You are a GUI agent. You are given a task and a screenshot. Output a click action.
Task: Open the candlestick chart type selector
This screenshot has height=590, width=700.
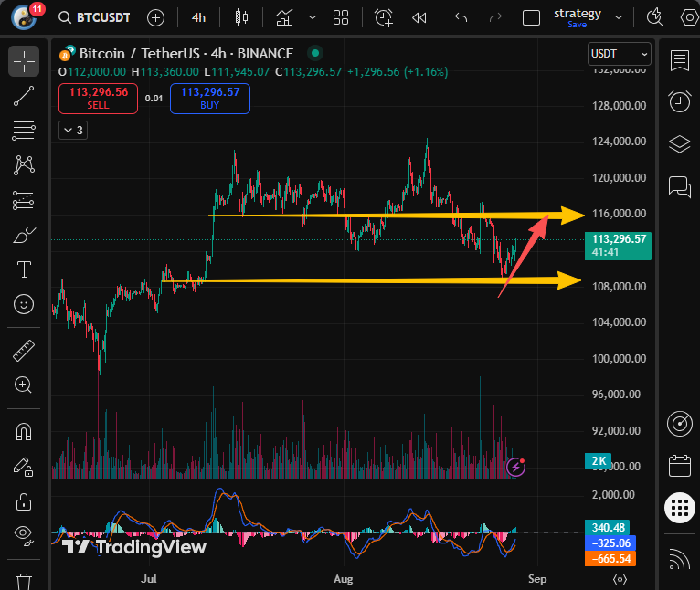pyautogui.click(x=241, y=18)
